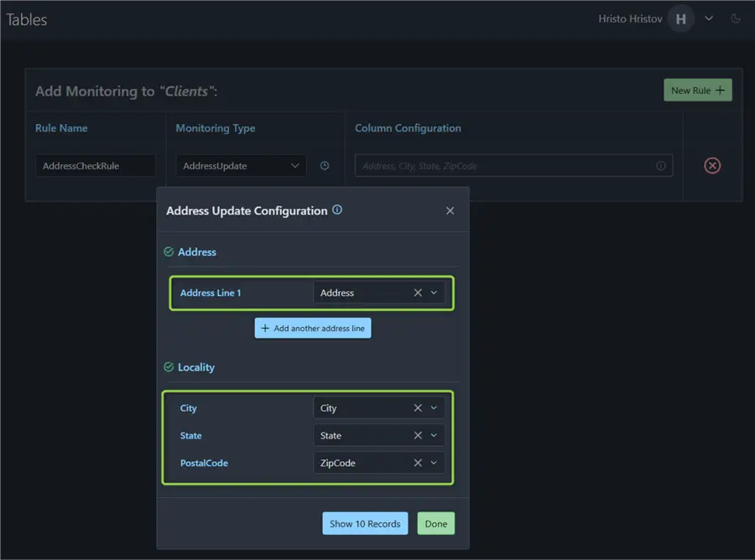Click New Rule button

click(698, 90)
